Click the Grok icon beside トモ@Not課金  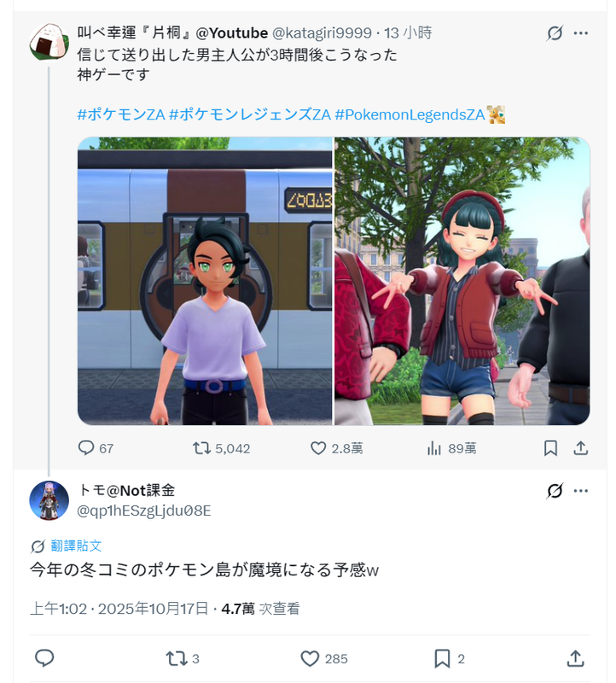click(555, 491)
